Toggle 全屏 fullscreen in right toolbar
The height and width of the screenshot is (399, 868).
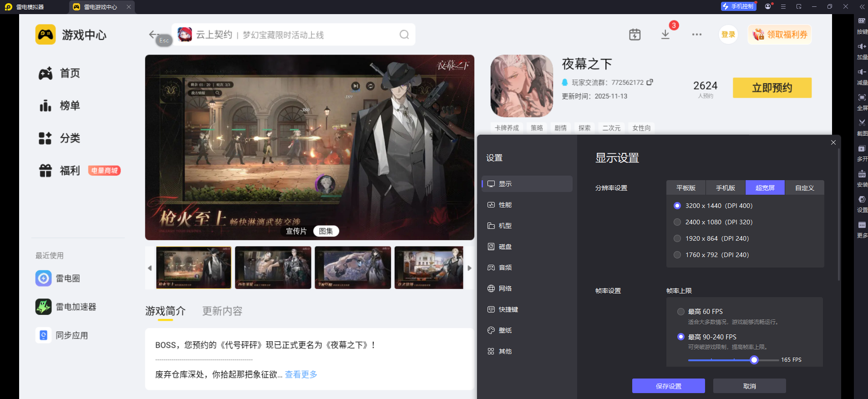(x=862, y=102)
